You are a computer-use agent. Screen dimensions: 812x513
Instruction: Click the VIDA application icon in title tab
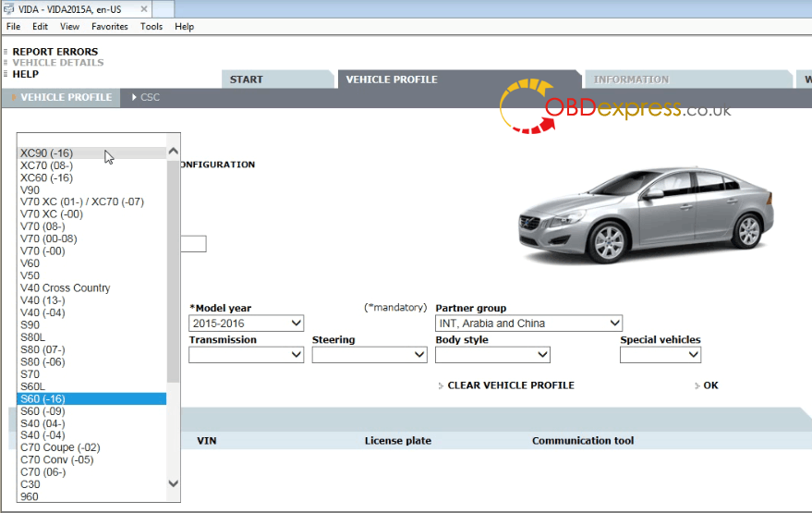(9, 9)
